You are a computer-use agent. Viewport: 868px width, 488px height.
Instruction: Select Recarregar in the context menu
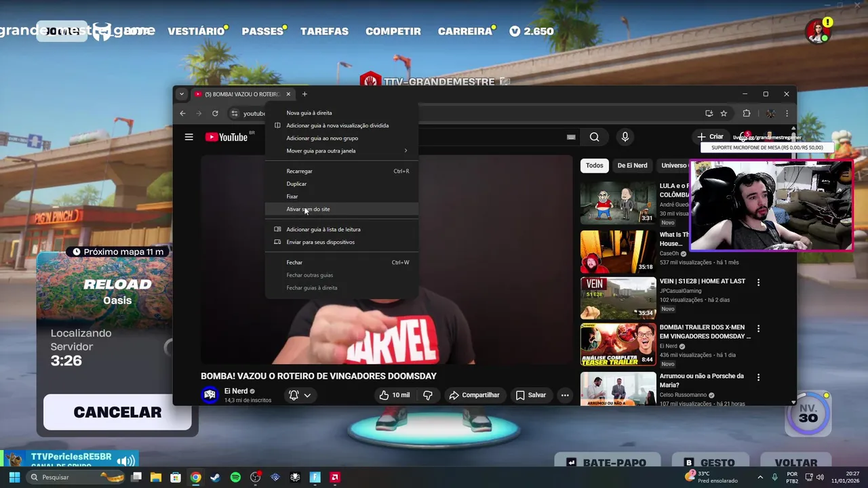point(342,171)
